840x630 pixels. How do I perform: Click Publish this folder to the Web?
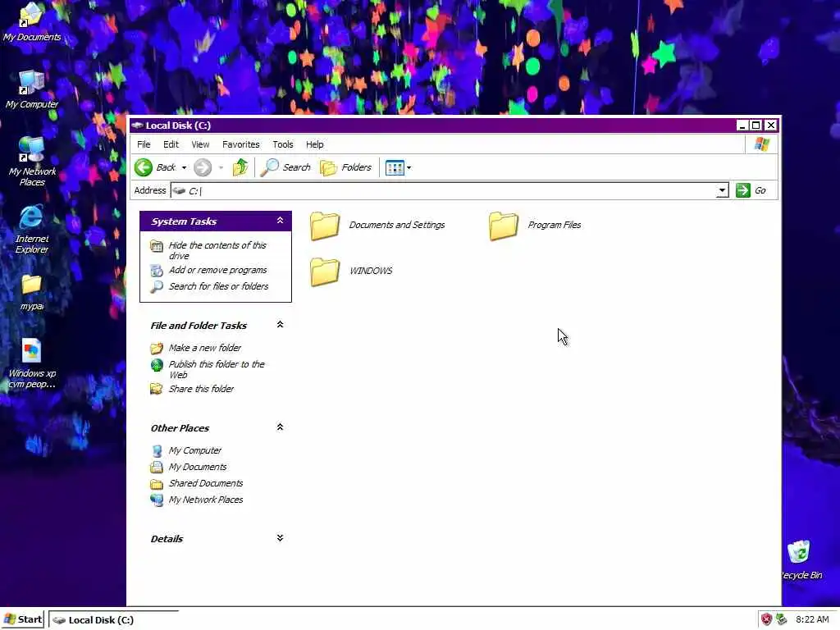coord(217,369)
